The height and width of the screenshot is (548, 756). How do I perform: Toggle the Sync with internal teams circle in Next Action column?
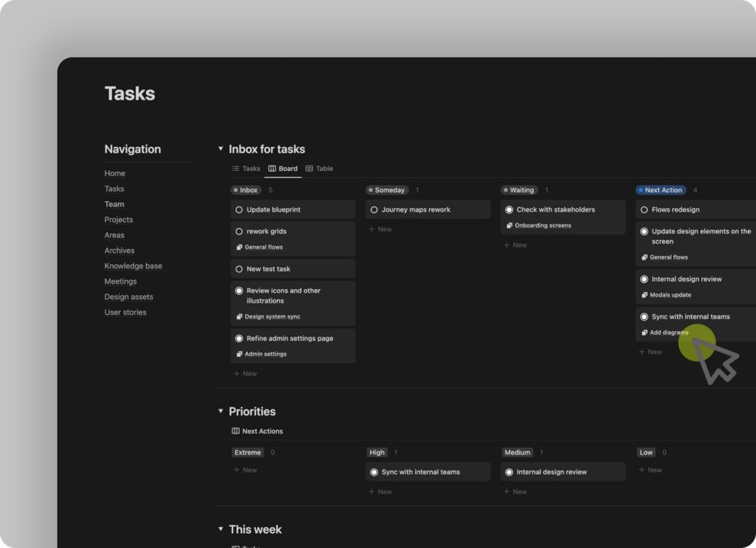644,317
